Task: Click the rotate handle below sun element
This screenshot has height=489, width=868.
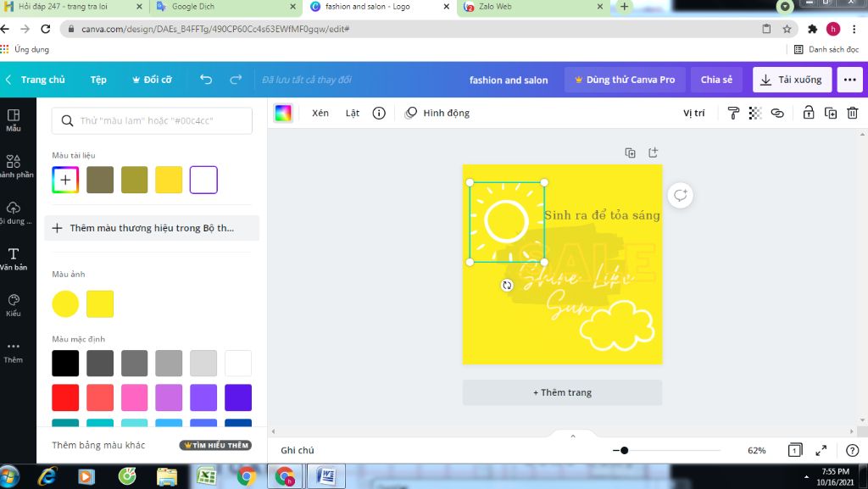Action: (x=507, y=285)
